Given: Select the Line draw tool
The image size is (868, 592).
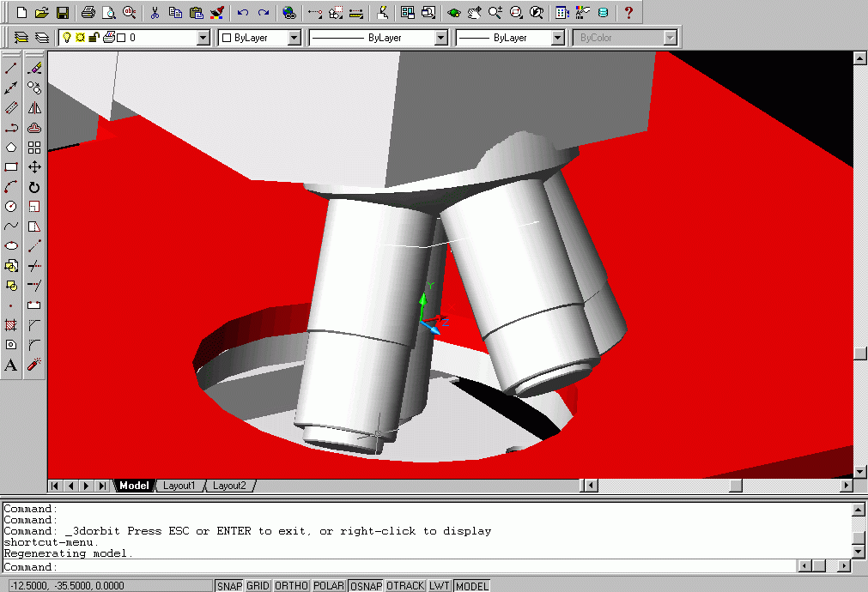Looking at the screenshot, I should click(11, 69).
